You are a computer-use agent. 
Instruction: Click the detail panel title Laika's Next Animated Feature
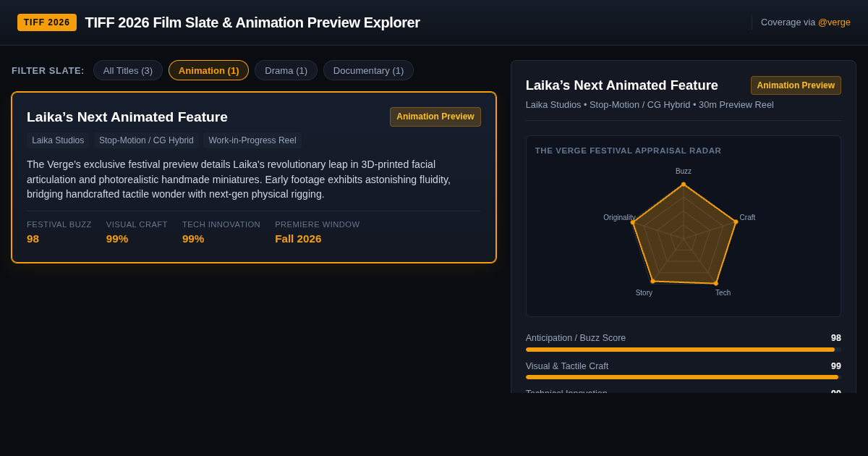(x=622, y=85)
